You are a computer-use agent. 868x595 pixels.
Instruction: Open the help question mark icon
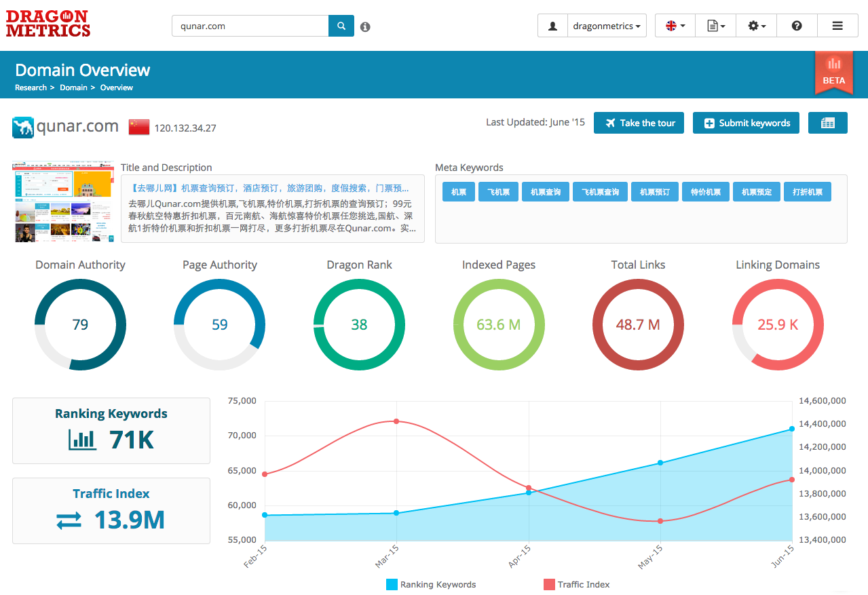[797, 26]
